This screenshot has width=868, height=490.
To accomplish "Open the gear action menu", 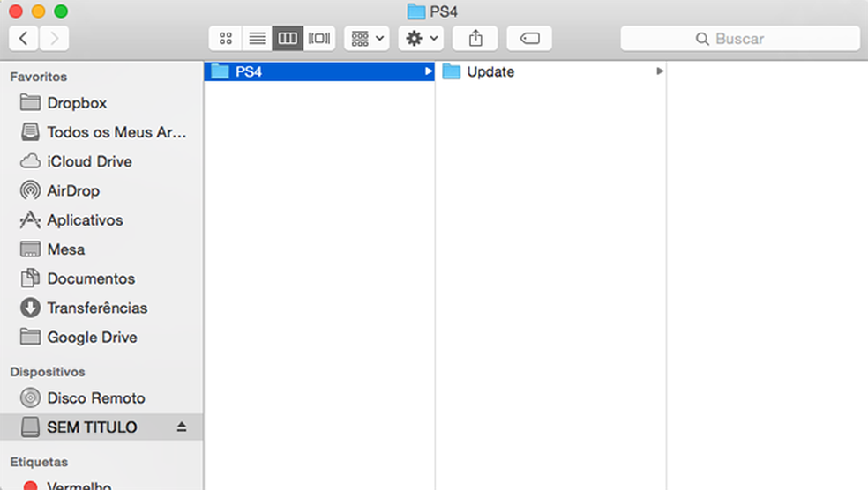I will (422, 38).
